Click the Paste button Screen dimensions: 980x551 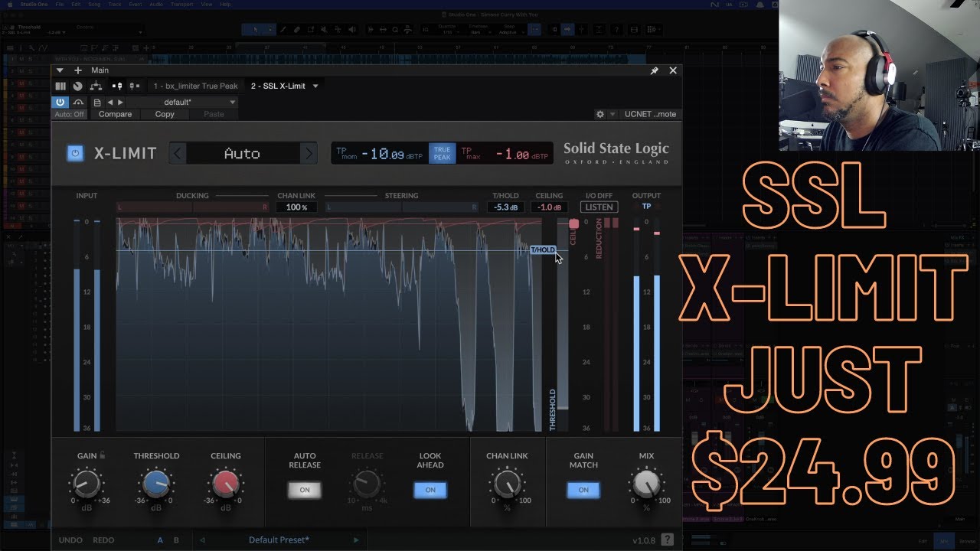tap(214, 114)
